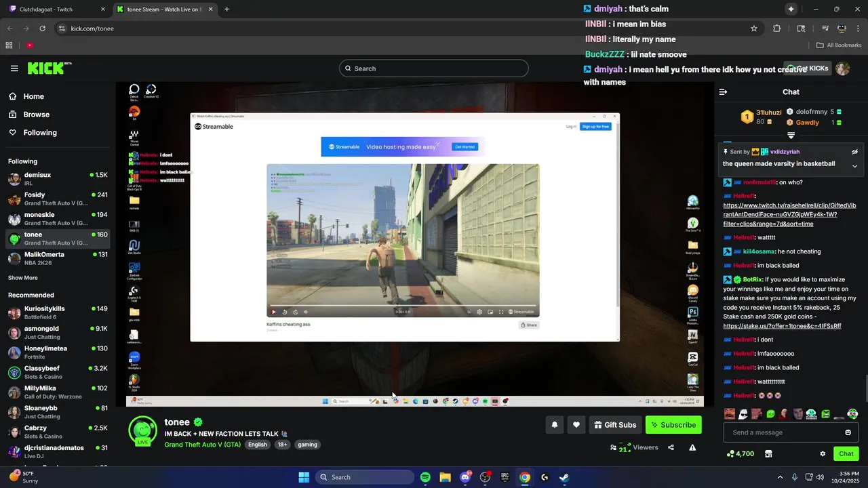The width and height of the screenshot is (868, 488).
Task: Focus the Kick search field
Action: click(434, 68)
